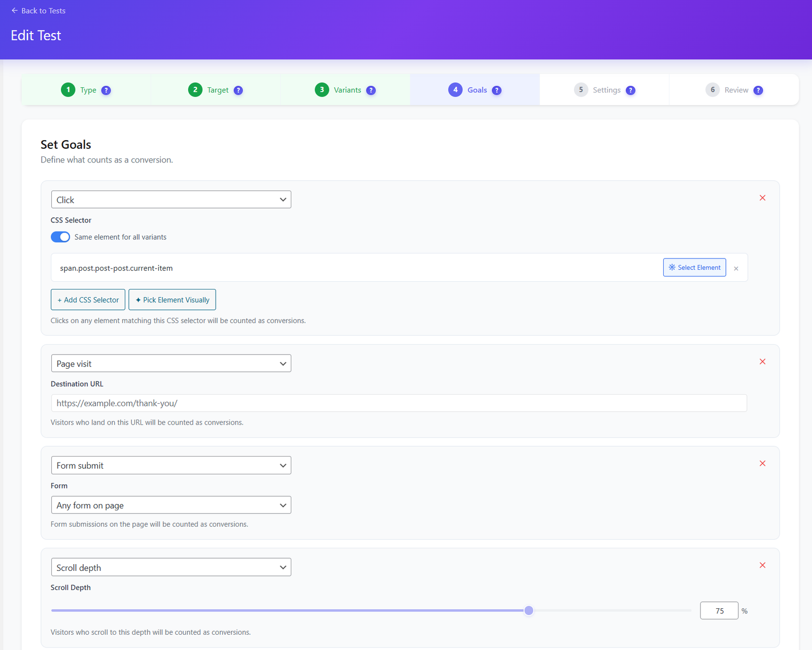812x650 pixels.
Task: Click the step 1 number circle
Action: [68, 90]
